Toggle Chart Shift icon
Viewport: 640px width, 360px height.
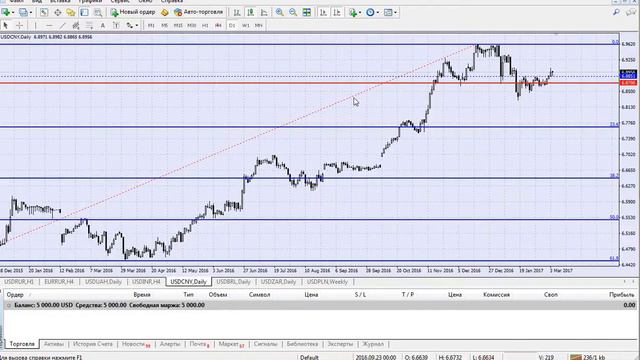point(337,12)
